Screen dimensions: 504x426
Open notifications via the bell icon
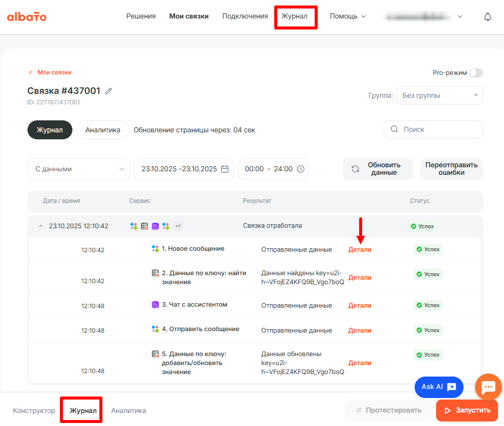pos(488,16)
